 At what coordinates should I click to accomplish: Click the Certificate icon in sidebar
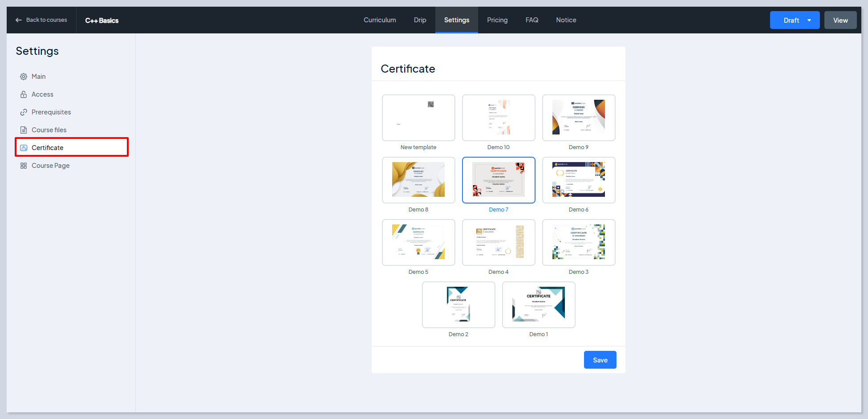click(x=24, y=148)
